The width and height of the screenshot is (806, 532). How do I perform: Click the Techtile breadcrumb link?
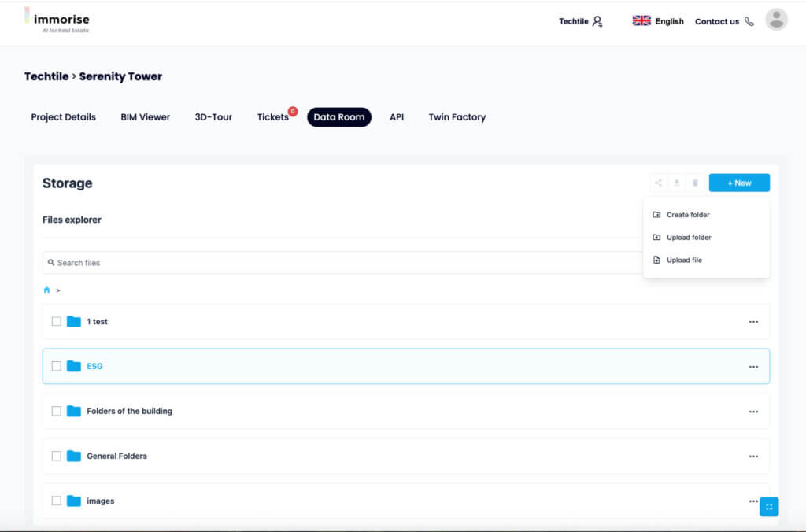46,76
